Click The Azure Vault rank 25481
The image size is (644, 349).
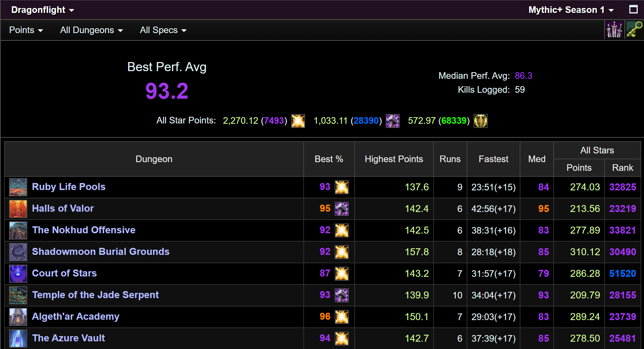(x=622, y=338)
